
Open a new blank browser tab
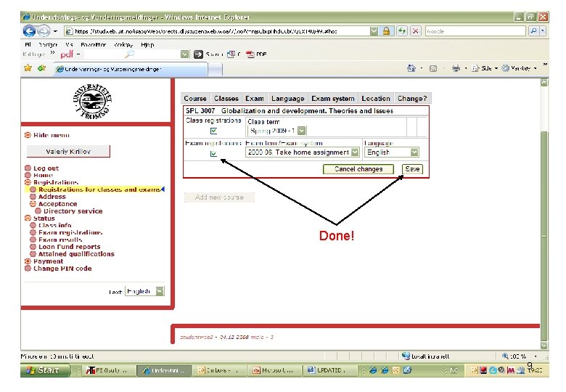(215, 69)
